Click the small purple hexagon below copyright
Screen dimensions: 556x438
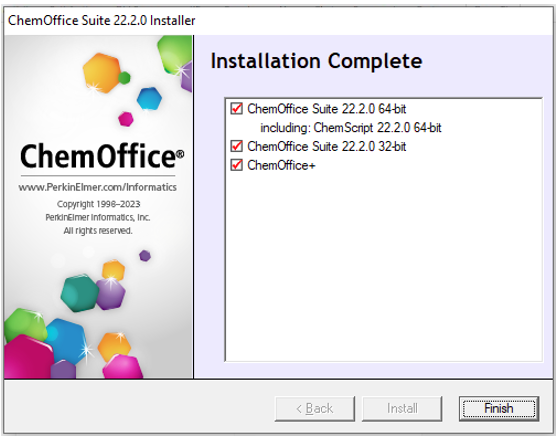pos(145,255)
